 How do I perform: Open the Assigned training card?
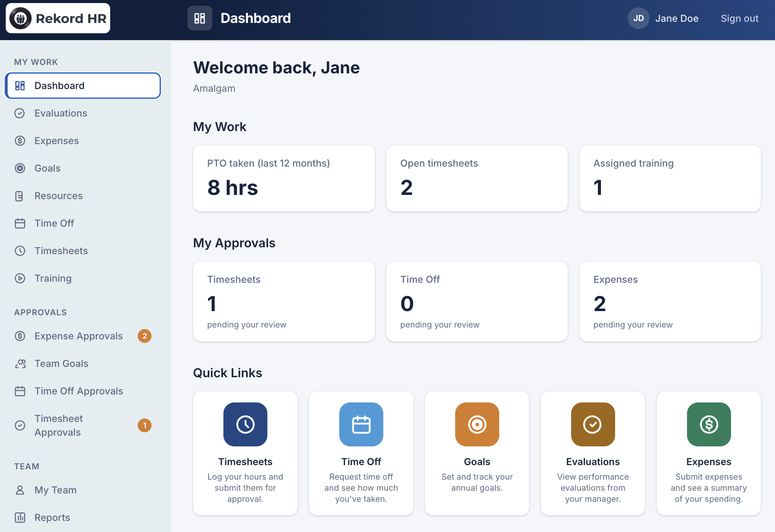pyautogui.click(x=670, y=178)
